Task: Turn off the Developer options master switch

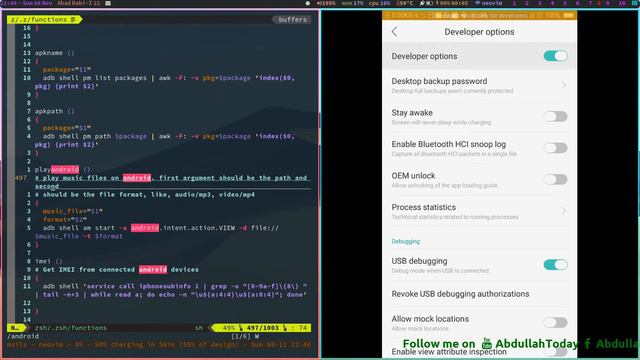Action: pos(555,56)
